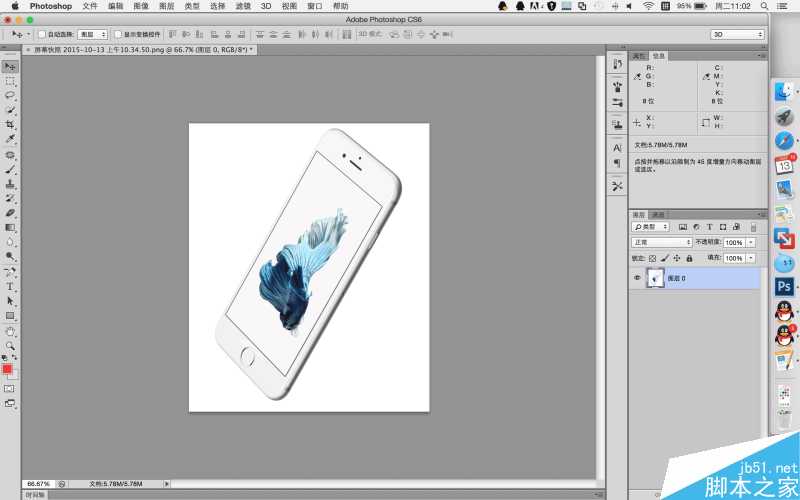Select the Horizontal Type tool

(10, 286)
